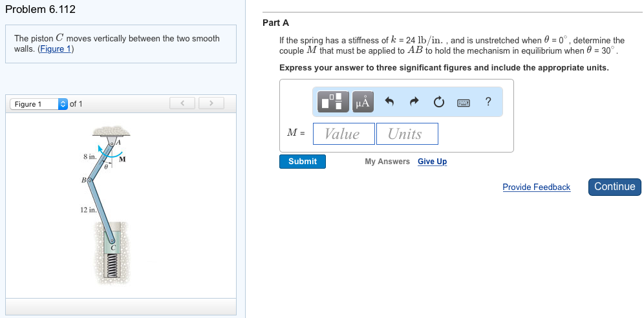Click the Value input field
644x318 pixels.
coord(343,134)
